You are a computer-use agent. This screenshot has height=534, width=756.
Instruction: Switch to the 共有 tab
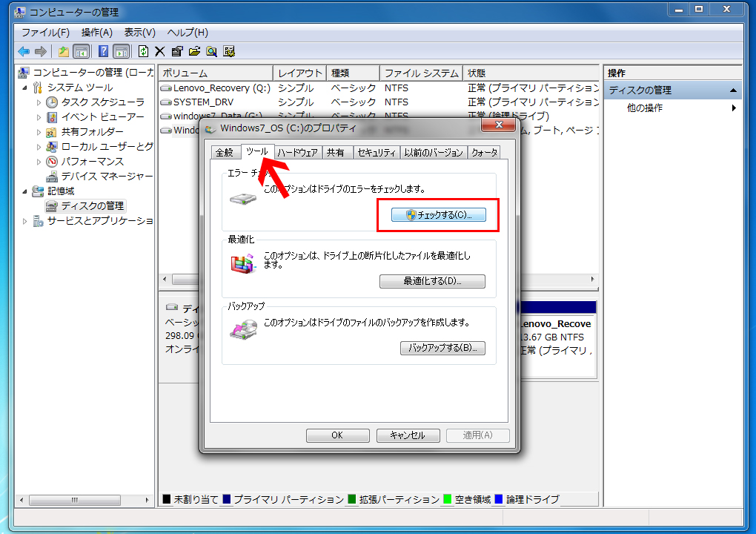click(336, 153)
